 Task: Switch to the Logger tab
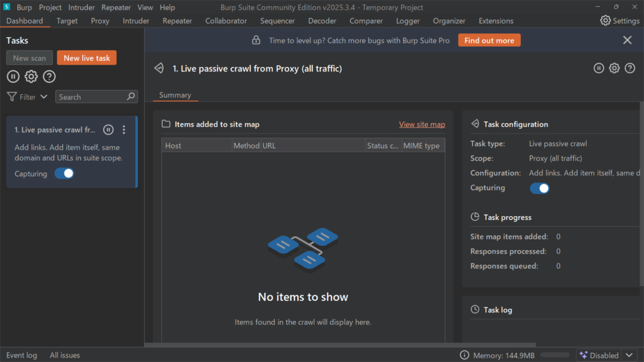point(408,21)
